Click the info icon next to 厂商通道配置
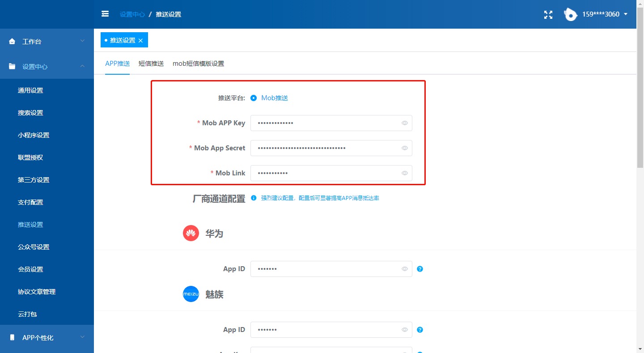 point(254,198)
